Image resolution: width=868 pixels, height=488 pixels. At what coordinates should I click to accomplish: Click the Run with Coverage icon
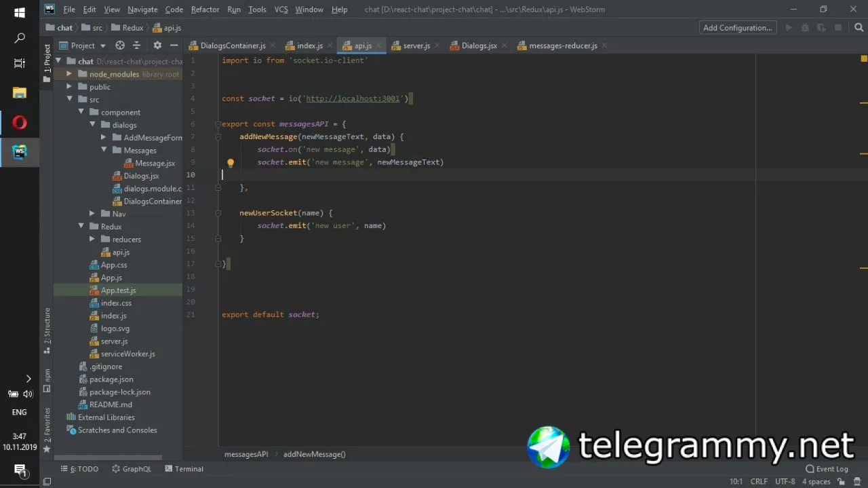[821, 28]
